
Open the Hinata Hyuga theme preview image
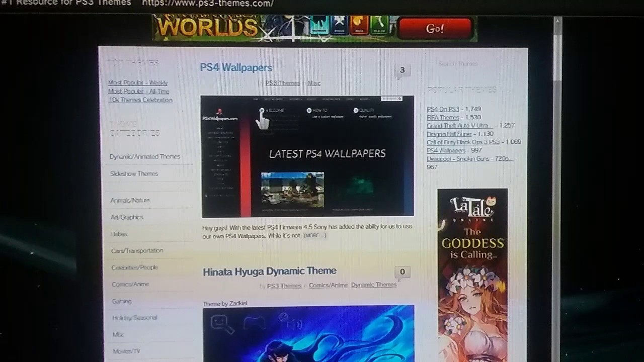click(308, 334)
